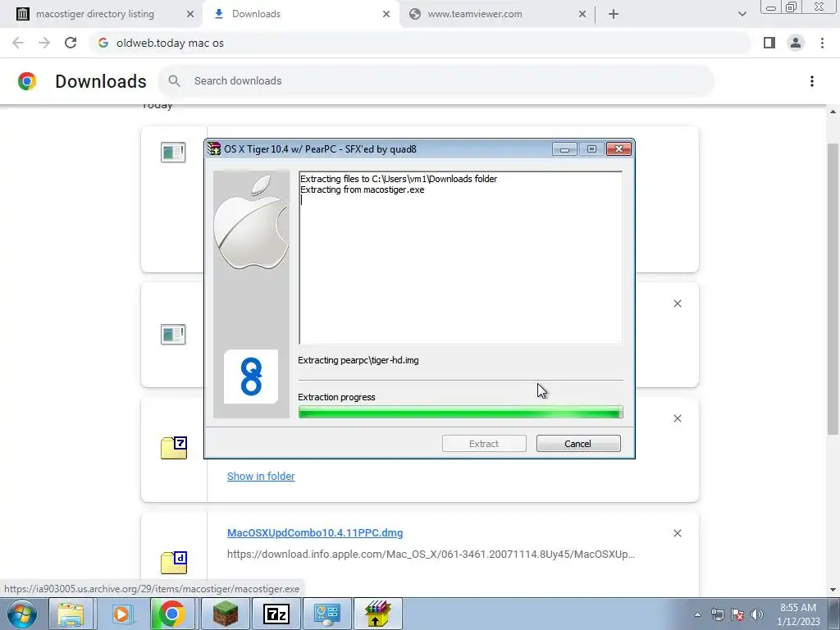Click the Apple logo image in extractor
The height and width of the screenshot is (630, 840).
(251, 221)
